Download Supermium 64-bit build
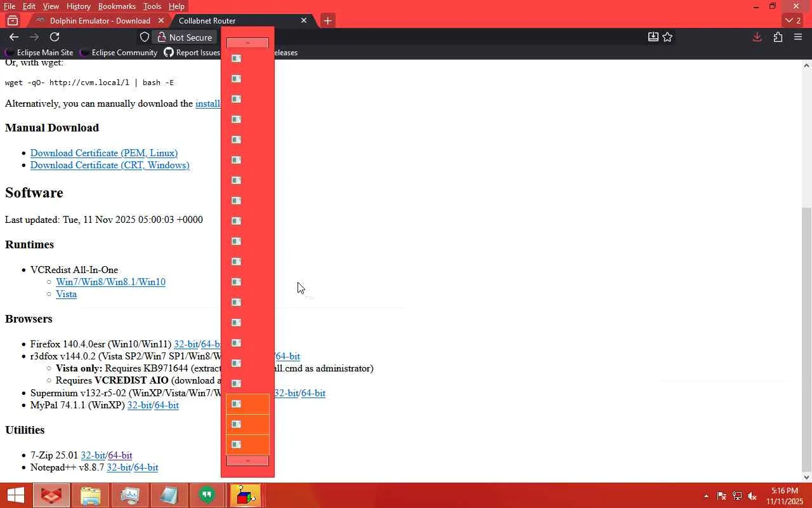This screenshot has width=812, height=508. (x=313, y=393)
